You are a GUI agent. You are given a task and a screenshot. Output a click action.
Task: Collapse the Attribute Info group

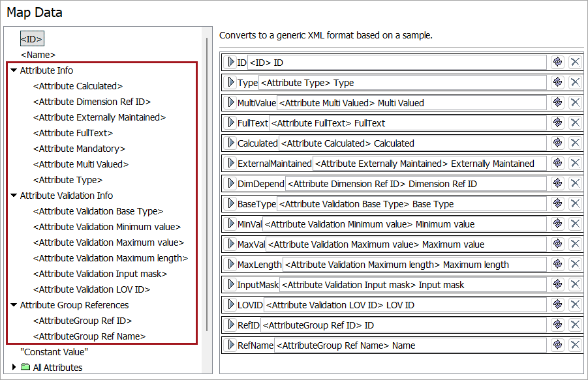coord(14,70)
